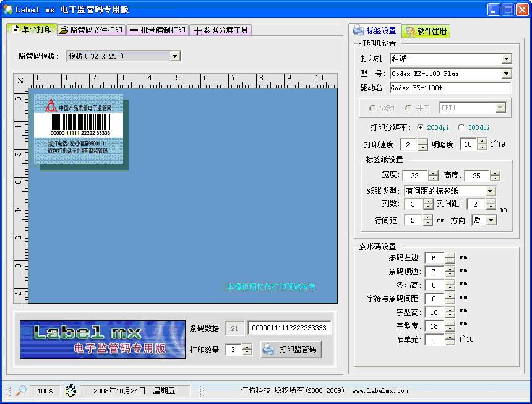Adjust the 字型宽 stepper
Screen dimensions: 532x404
point(450,325)
